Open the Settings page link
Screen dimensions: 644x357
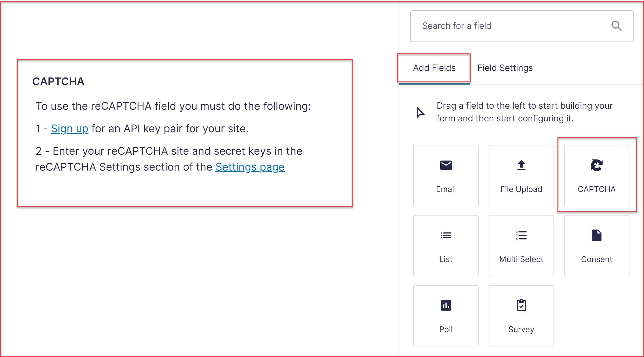[x=250, y=167]
